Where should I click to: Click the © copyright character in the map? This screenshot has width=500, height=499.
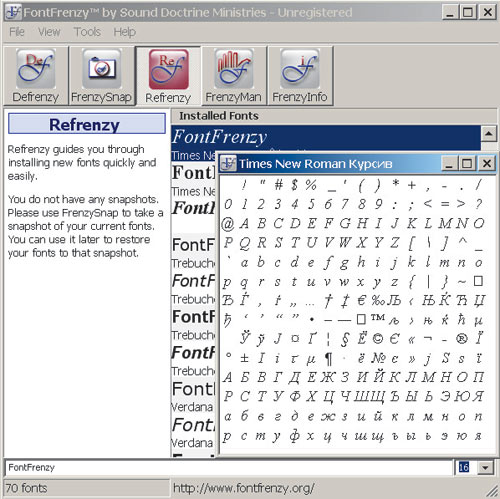[378, 339]
